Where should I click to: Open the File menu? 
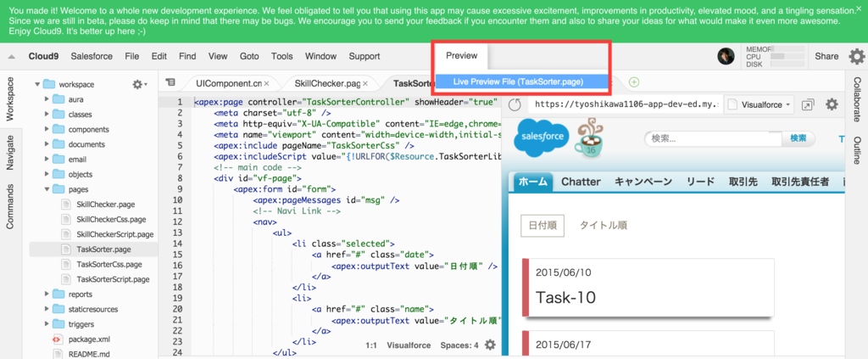coord(131,57)
